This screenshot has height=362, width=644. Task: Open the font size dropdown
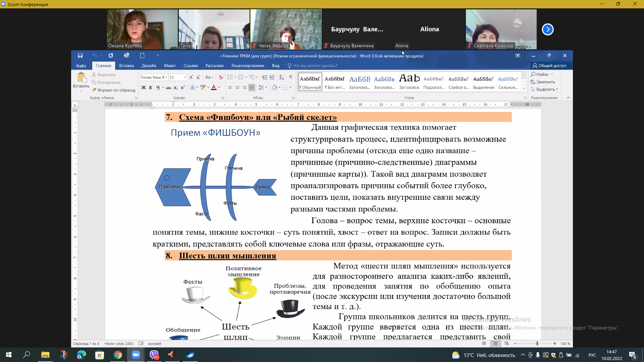185,77
